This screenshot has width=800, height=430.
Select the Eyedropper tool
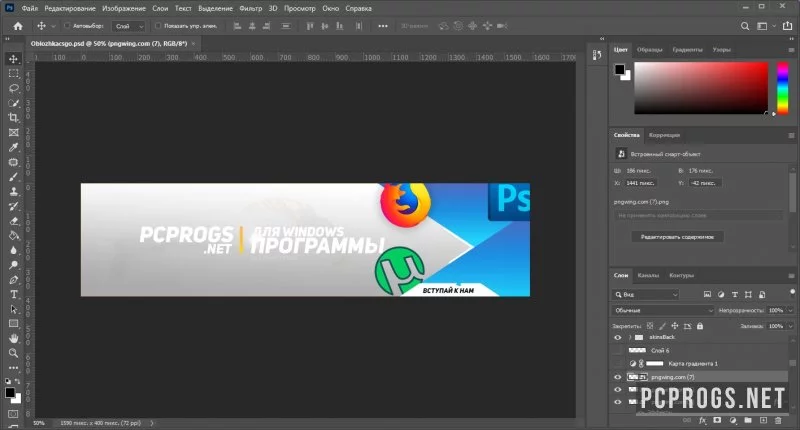click(14, 147)
